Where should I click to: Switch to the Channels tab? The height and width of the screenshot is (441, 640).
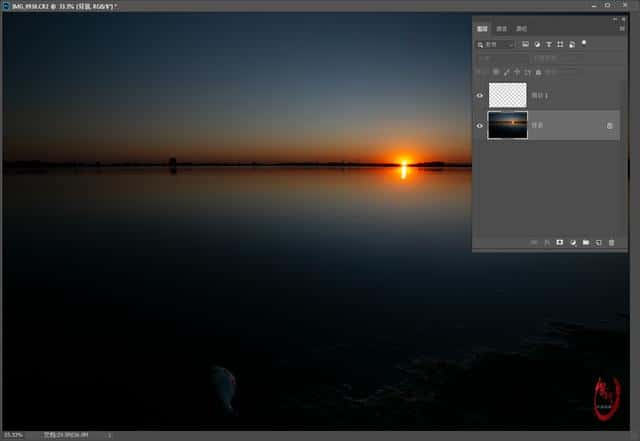(502, 30)
